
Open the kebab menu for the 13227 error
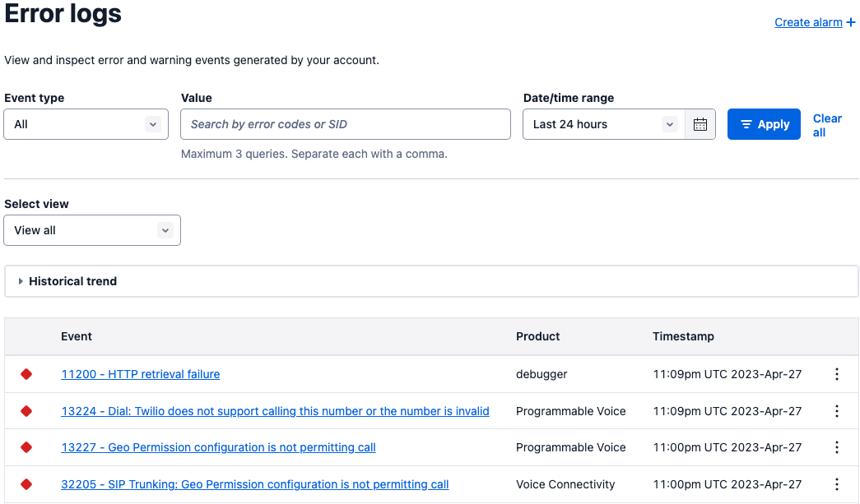pyautogui.click(x=837, y=447)
